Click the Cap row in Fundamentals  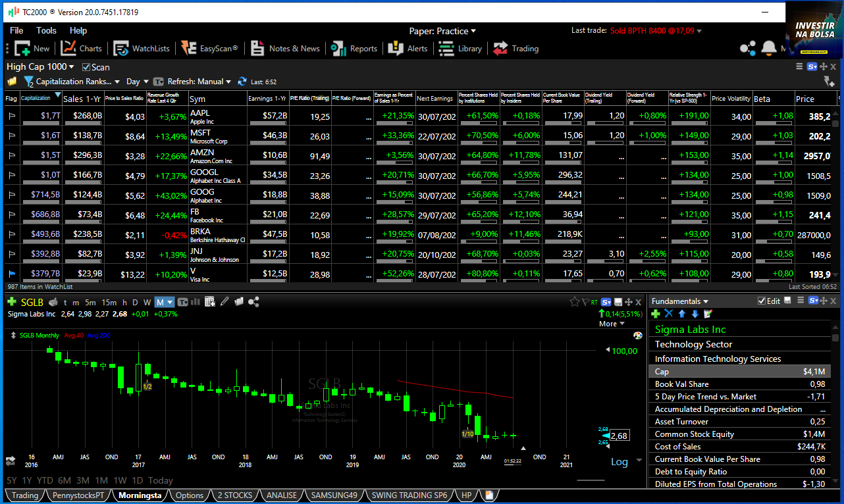click(x=740, y=372)
